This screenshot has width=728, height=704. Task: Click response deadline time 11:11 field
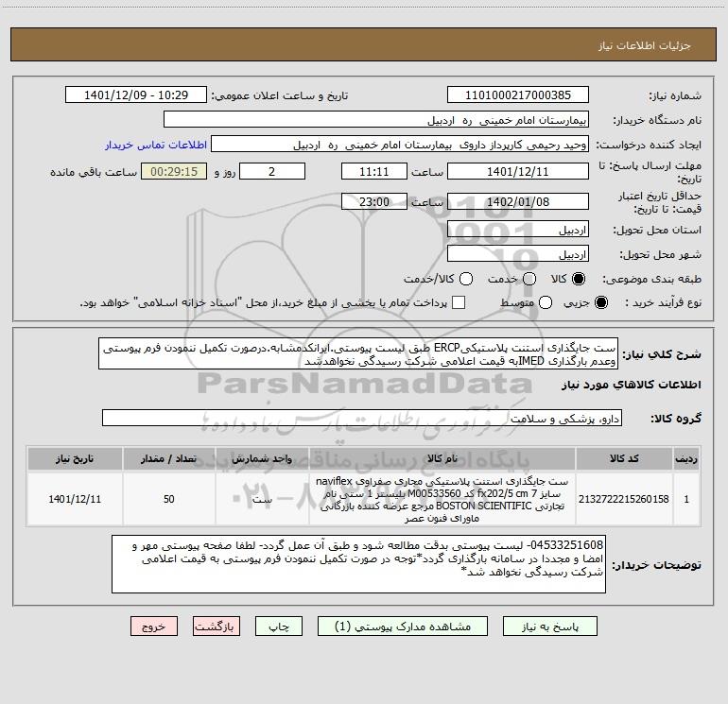(374, 171)
